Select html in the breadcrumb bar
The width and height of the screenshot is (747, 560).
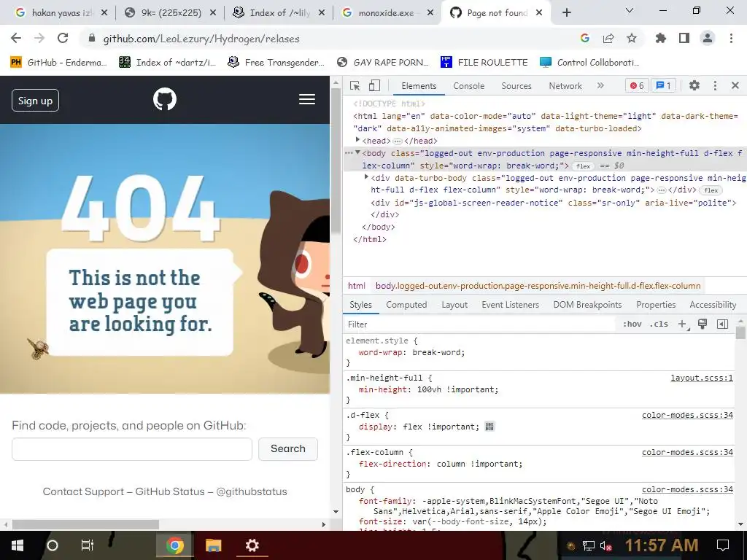356,286
